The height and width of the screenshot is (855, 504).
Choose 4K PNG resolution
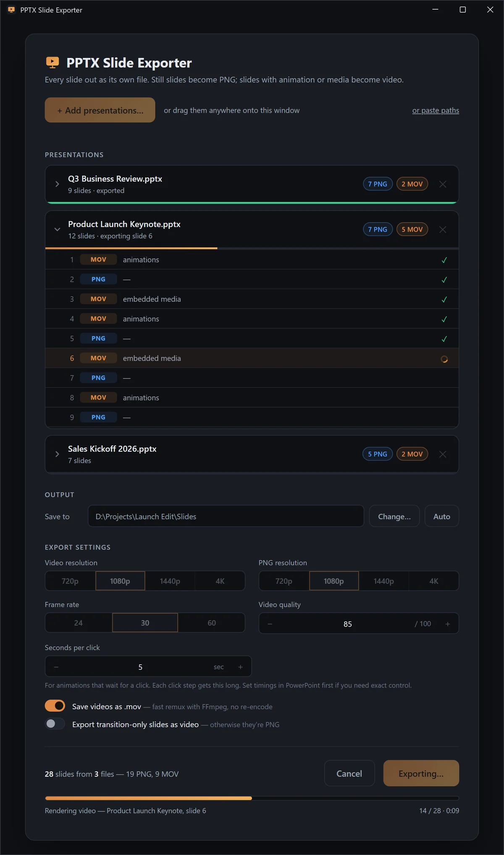(x=434, y=581)
